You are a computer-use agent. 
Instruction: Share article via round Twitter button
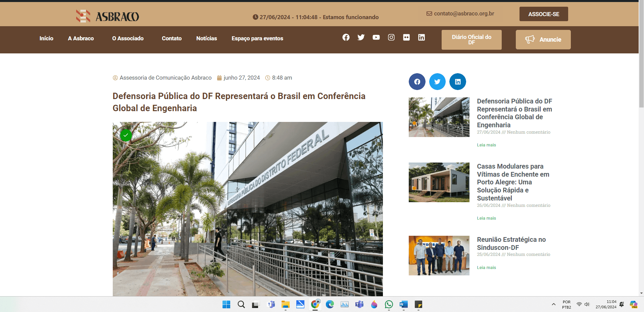[437, 82]
